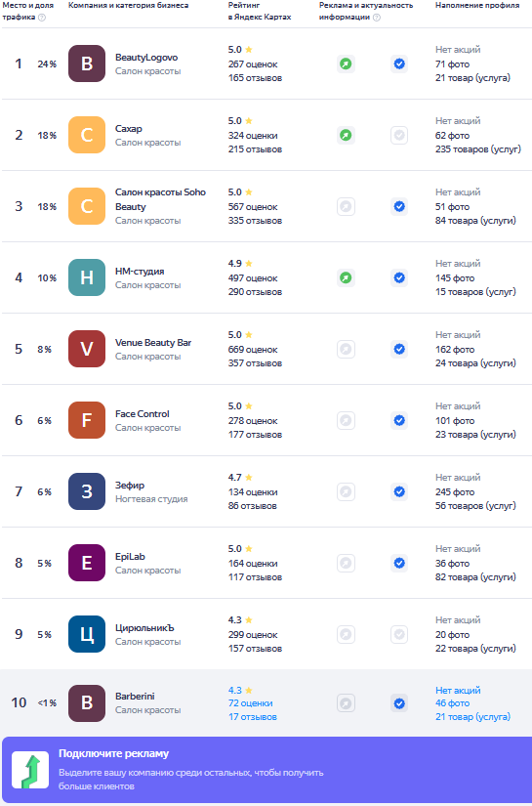
Task: Click the gray verified badge for ЦирюльникЪ
Action: (x=399, y=634)
